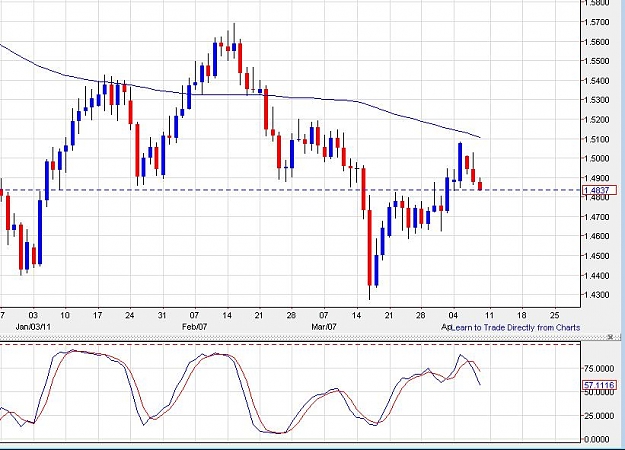Viewport: 625px width, 450px height.
Task: Click the 1.4300 price axis label
Action: tap(597, 295)
